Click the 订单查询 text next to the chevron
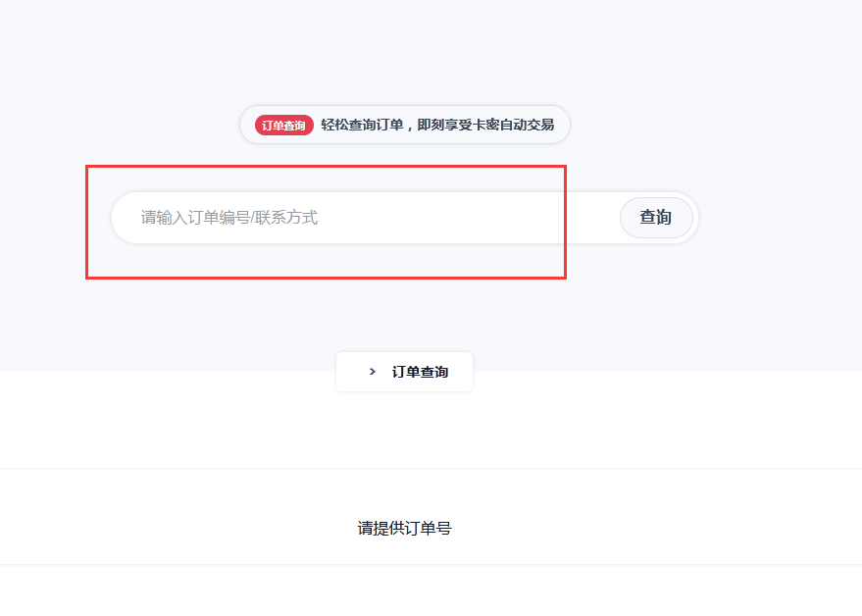This screenshot has height=616, width=862. click(420, 372)
